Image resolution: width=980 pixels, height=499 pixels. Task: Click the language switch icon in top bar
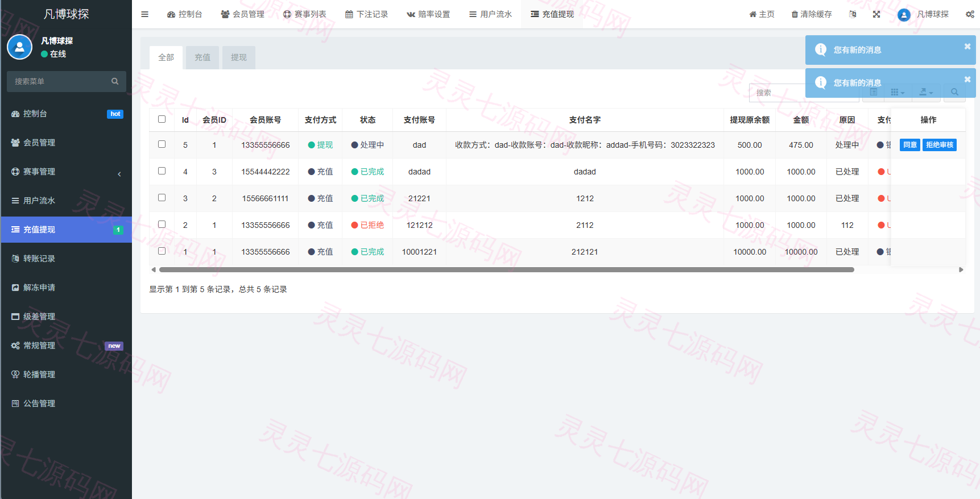853,14
